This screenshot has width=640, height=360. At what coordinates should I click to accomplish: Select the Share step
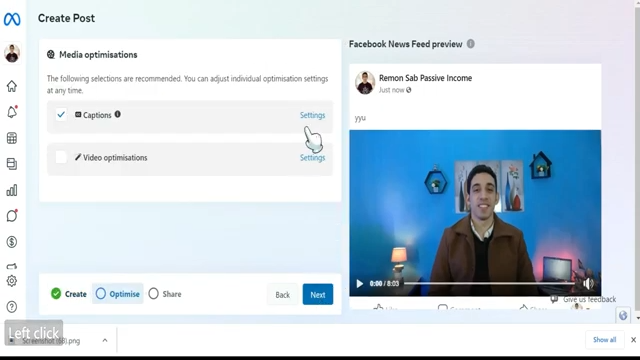point(165,294)
